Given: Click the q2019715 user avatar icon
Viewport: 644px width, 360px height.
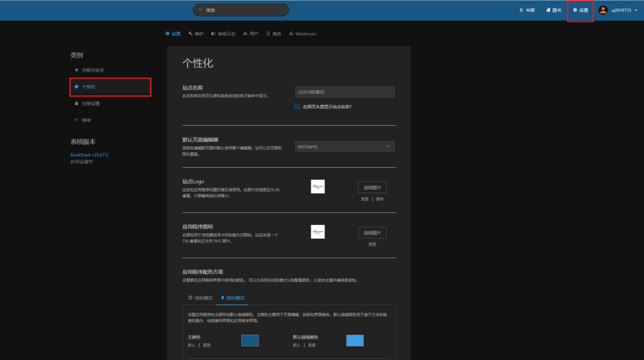Looking at the screenshot, I should 603,10.
